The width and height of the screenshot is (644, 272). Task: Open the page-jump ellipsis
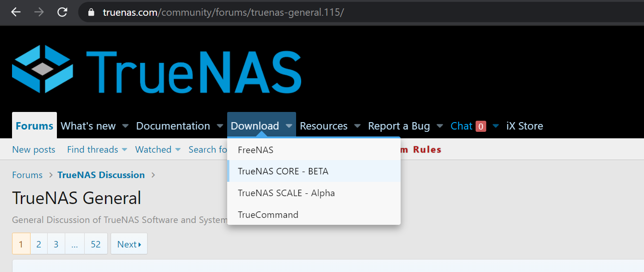pyautogui.click(x=74, y=244)
